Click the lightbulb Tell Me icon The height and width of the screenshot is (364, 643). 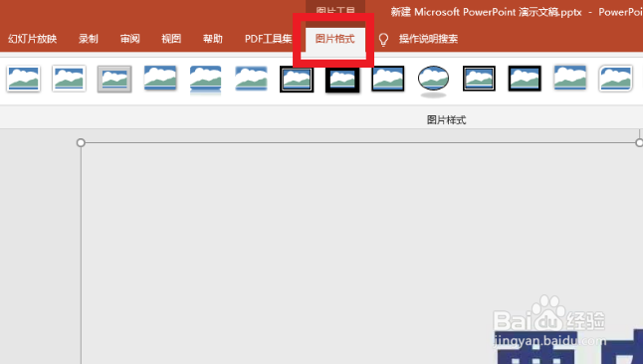click(383, 40)
